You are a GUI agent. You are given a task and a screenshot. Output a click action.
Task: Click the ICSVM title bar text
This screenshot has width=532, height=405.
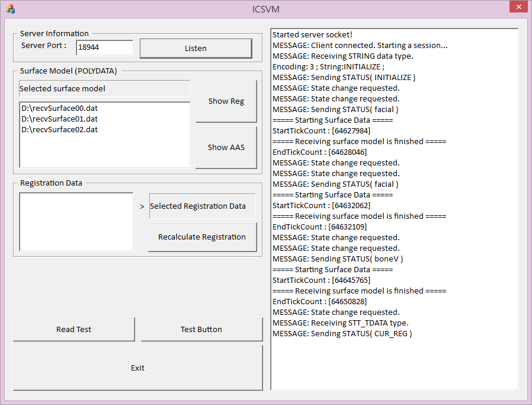click(x=265, y=9)
